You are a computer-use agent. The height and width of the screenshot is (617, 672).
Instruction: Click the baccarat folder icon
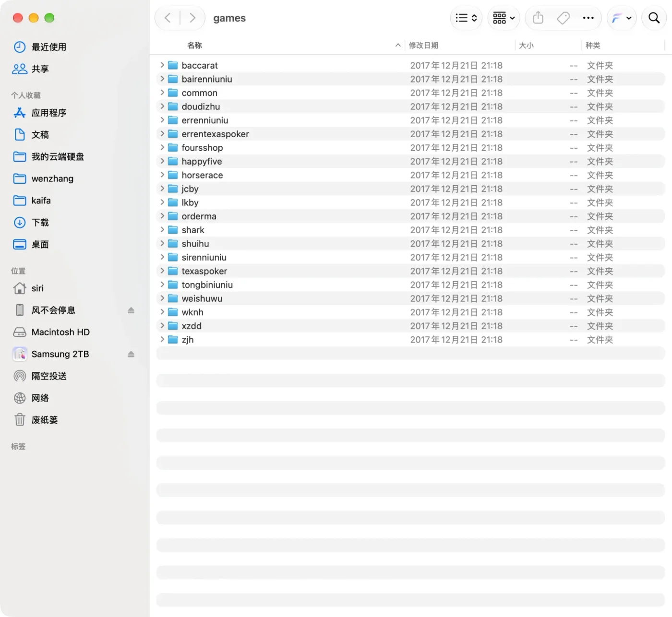pos(173,65)
